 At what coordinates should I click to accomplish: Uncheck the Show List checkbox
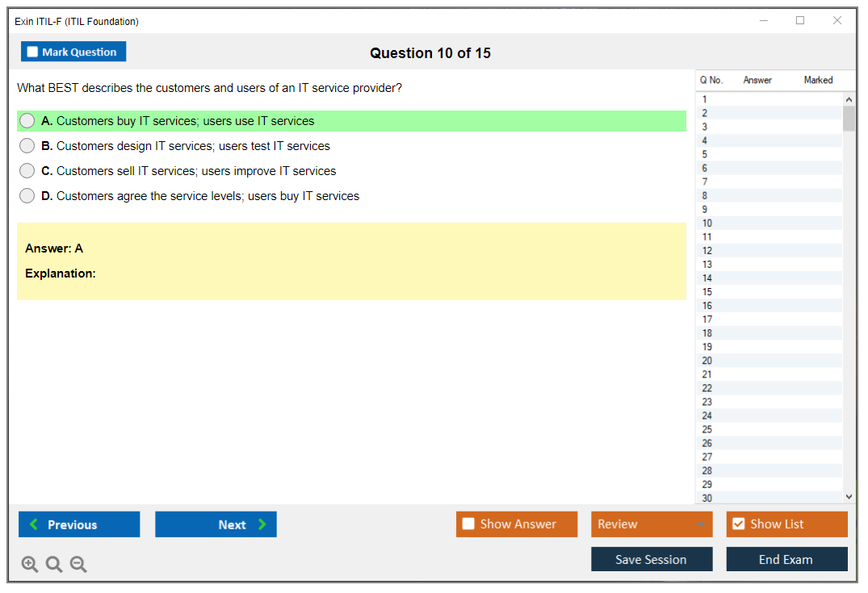point(738,524)
